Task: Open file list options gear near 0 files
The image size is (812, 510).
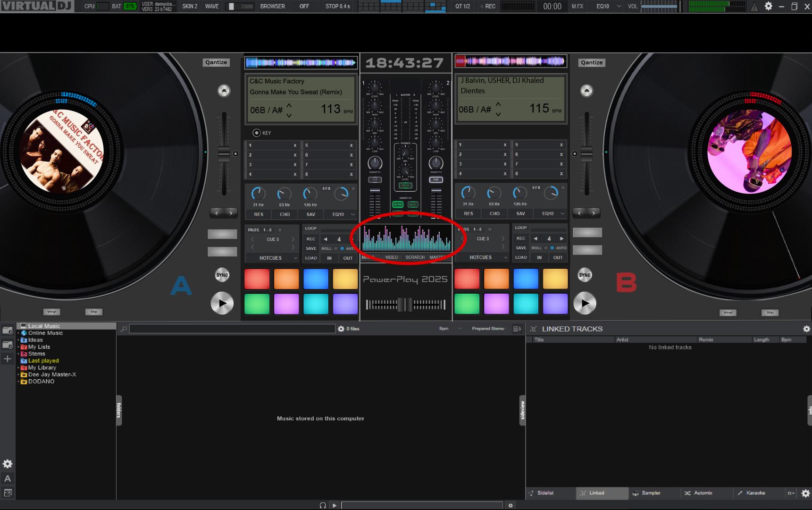Action: [341, 329]
